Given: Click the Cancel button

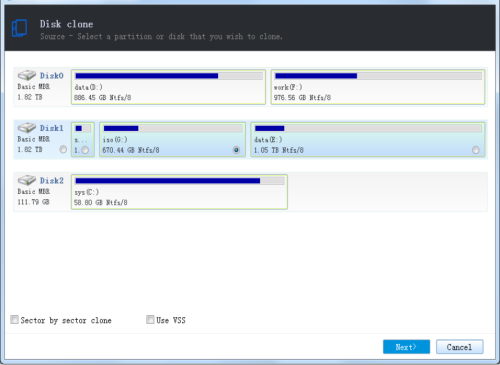Looking at the screenshot, I should coord(460,347).
